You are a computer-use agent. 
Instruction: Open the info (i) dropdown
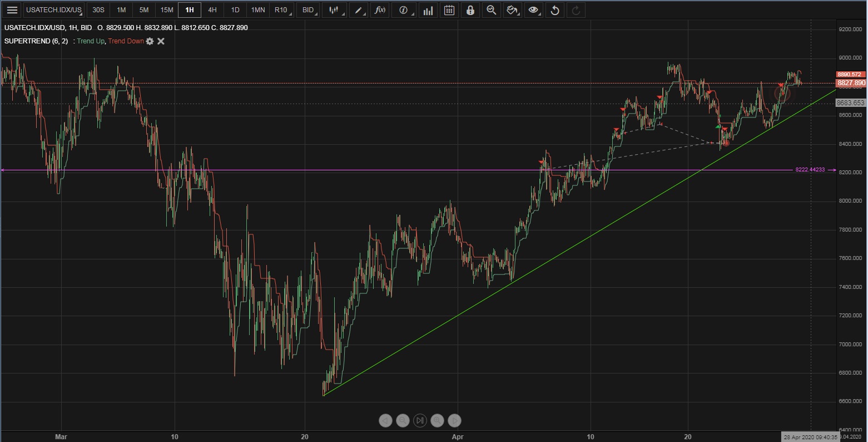404,10
